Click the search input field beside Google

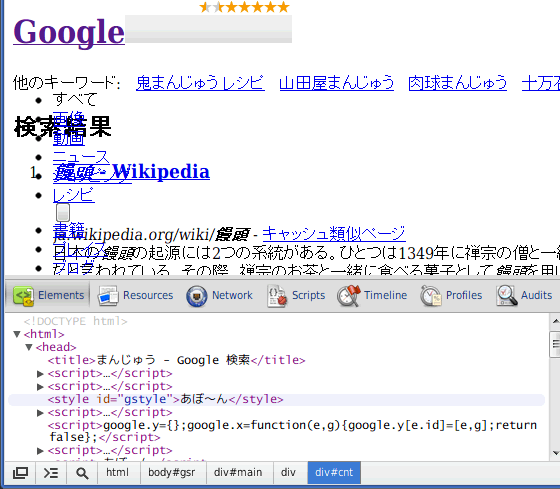click(209, 29)
